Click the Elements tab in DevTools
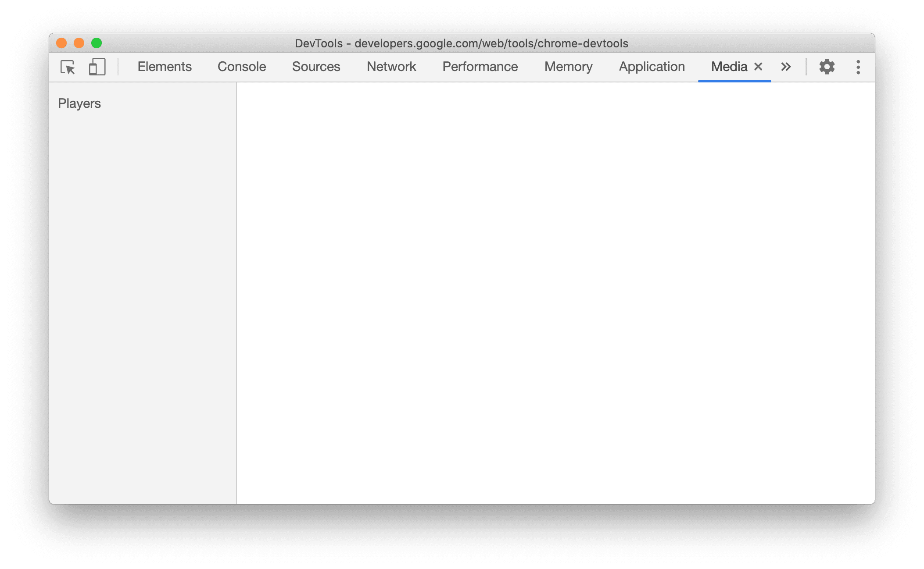The height and width of the screenshot is (569, 924). pos(165,66)
